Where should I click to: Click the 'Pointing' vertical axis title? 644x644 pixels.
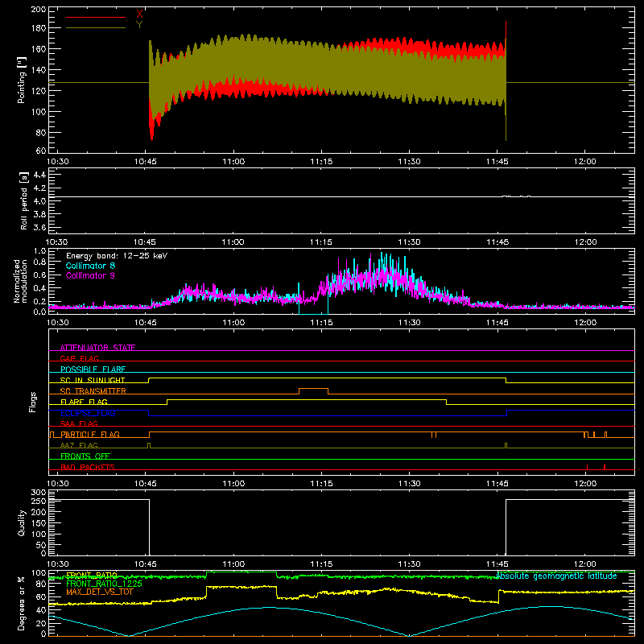(22, 80)
